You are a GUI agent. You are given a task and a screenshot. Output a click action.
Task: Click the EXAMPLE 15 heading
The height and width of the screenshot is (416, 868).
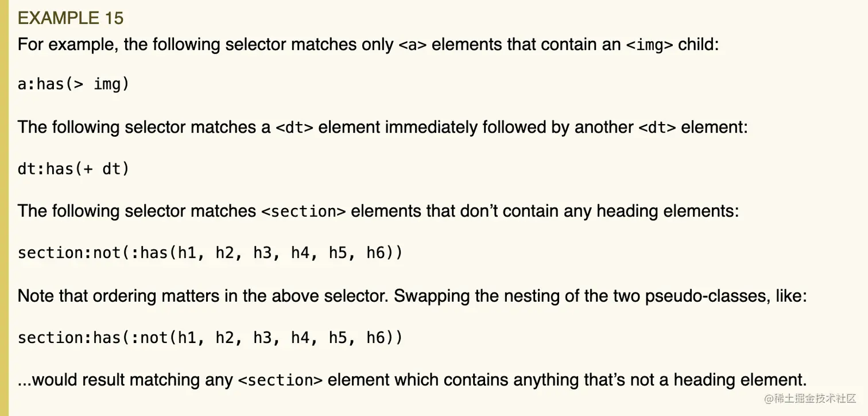(71, 18)
